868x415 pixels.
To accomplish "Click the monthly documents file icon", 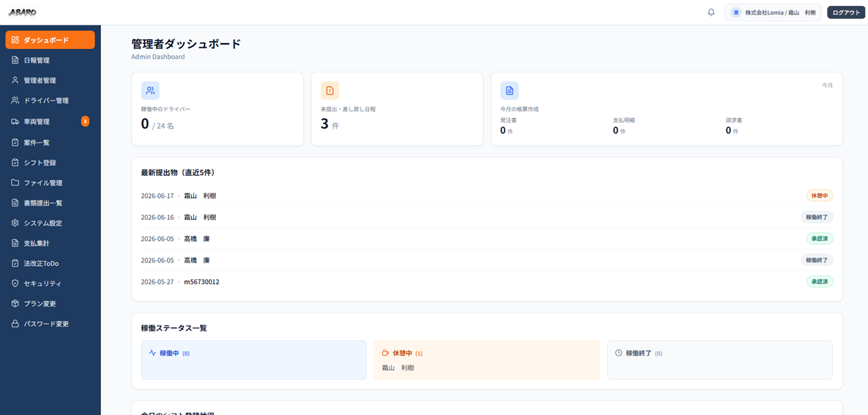I will pyautogui.click(x=510, y=91).
